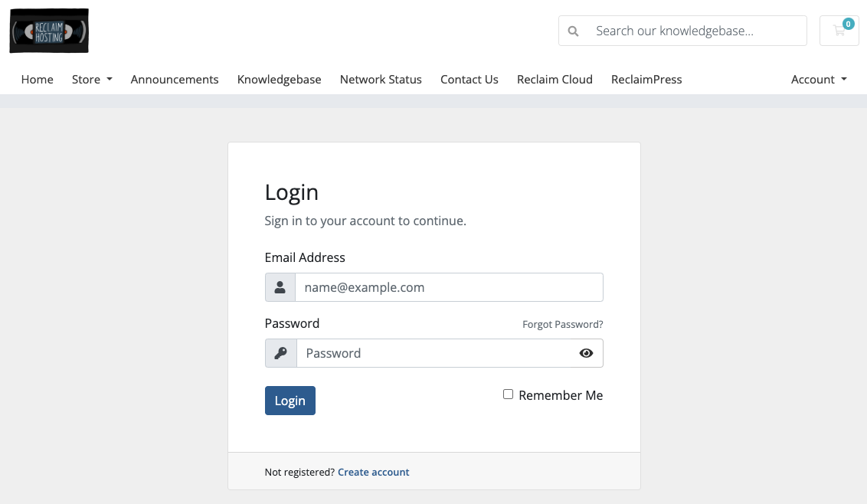This screenshot has height=504, width=867.
Task: Open the Knowledgebase menu item
Action: pos(280,79)
